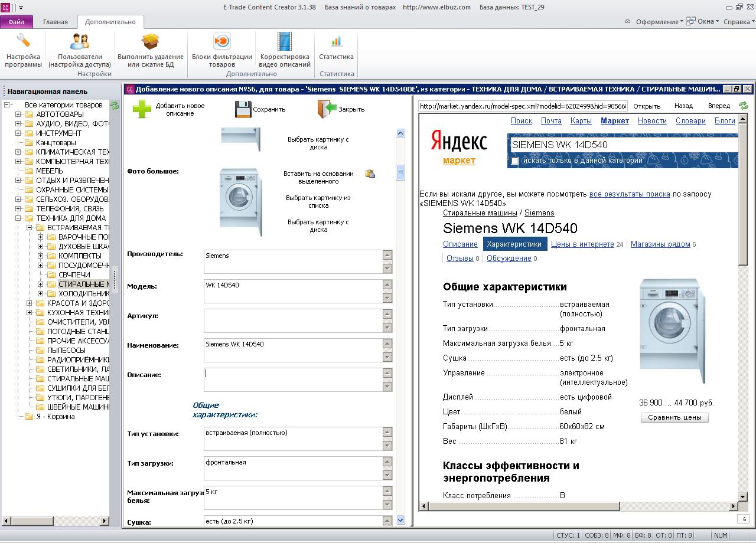The image size is (756, 543).
Task: Open Siemens breadcrumb link on Yandex
Action: tap(539, 212)
